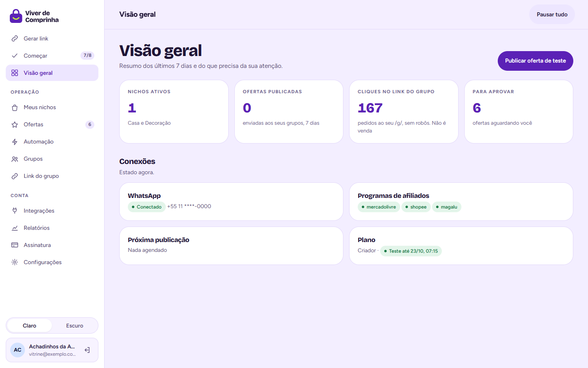Click the checkmark icon beside Começar
Image resolution: width=588 pixels, height=368 pixels.
click(15, 56)
